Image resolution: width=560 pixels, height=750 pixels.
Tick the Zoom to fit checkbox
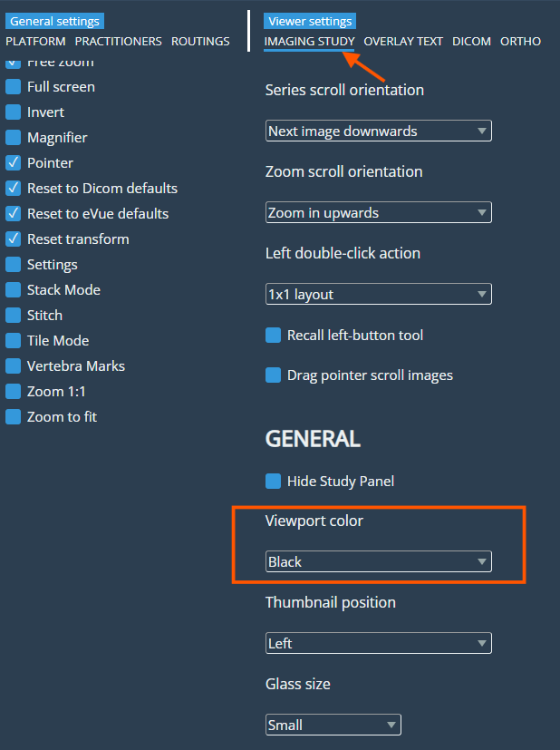coord(13,417)
